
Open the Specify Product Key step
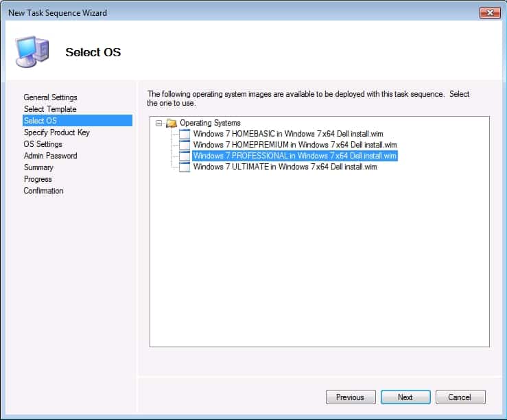[56, 132]
